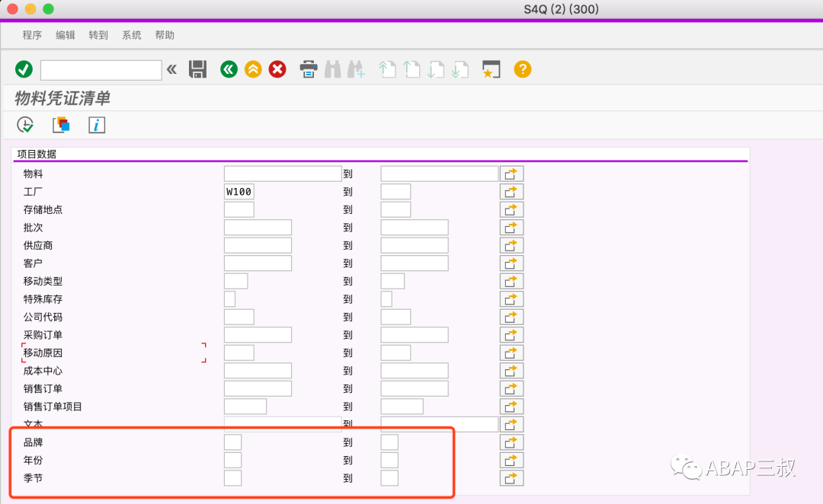The width and height of the screenshot is (823, 504).
Task: Go back using the green Back icon
Action: point(229,69)
